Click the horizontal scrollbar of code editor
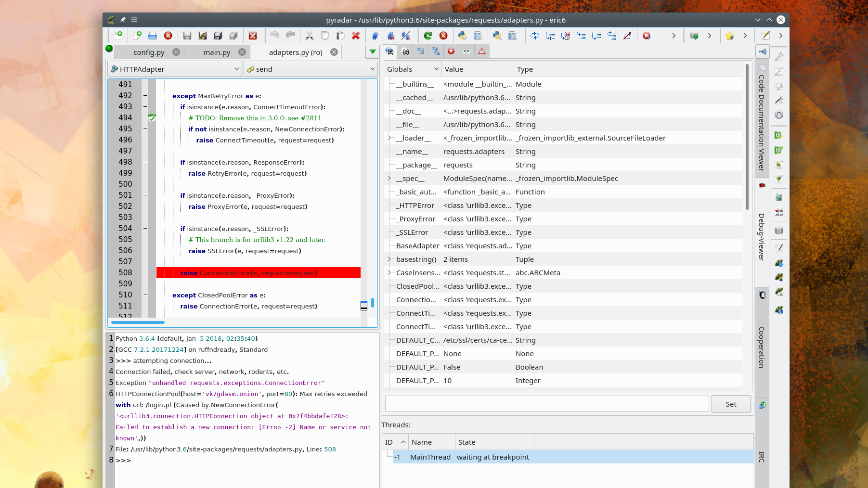The height and width of the screenshot is (488, 868). pyautogui.click(x=138, y=322)
